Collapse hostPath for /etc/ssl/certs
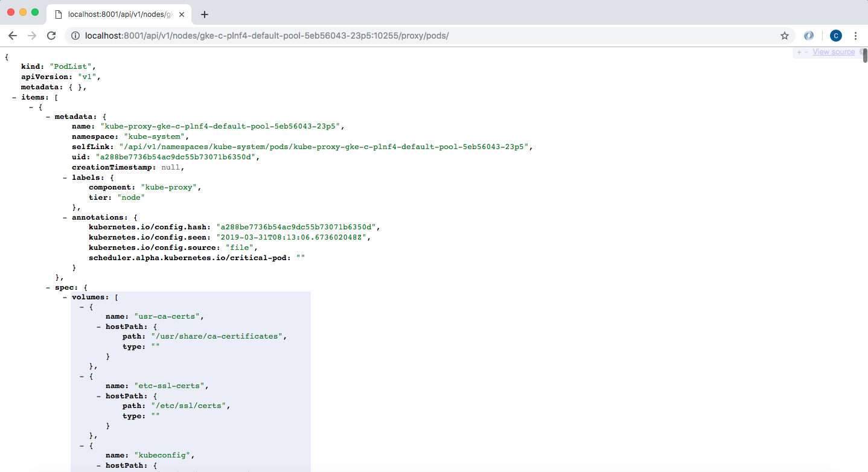This screenshot has height=472, width=868. tap(99, 396)
